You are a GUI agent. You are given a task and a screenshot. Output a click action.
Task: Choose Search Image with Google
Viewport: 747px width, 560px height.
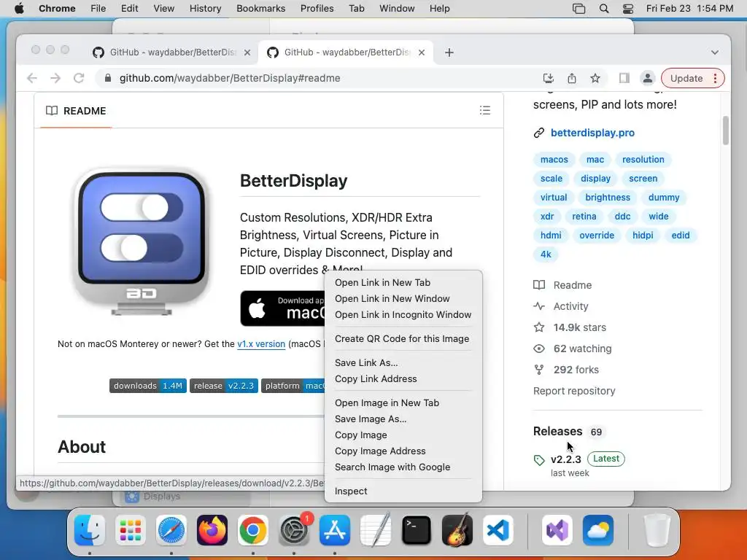click(x=403, y=467)
